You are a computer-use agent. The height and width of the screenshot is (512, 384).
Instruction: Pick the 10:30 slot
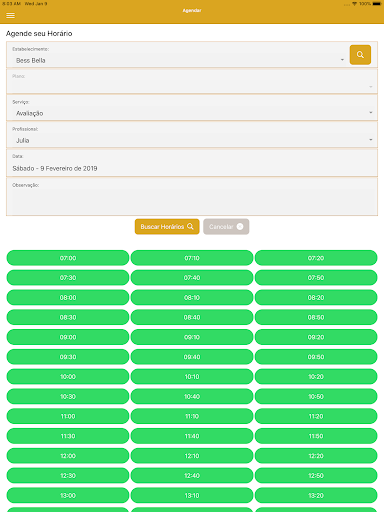pos(68,397)
